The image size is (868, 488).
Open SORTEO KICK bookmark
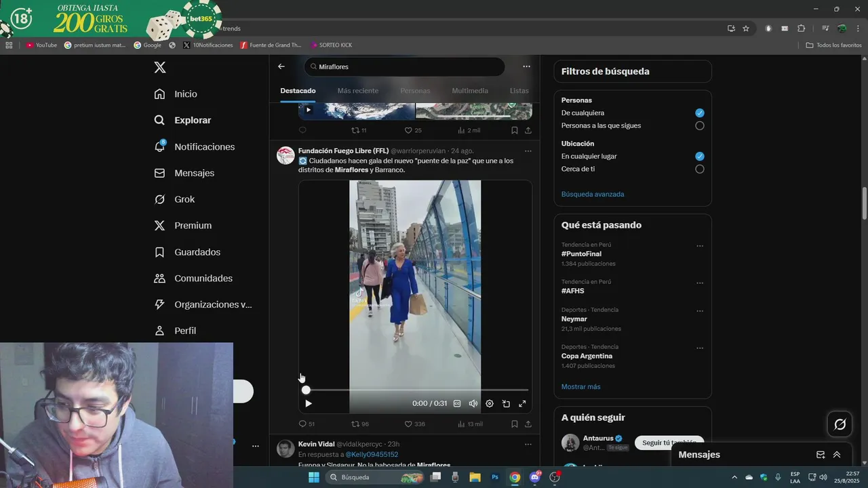[x=332, y=45]
